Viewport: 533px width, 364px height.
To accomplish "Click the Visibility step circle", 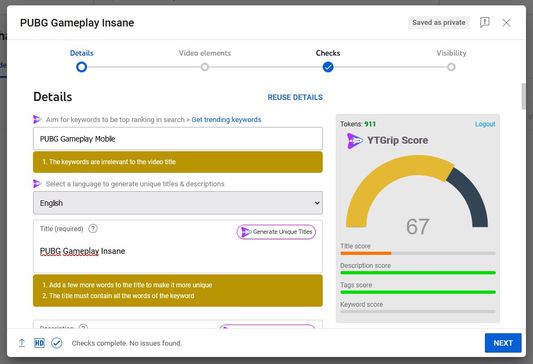I will [451, 67].
